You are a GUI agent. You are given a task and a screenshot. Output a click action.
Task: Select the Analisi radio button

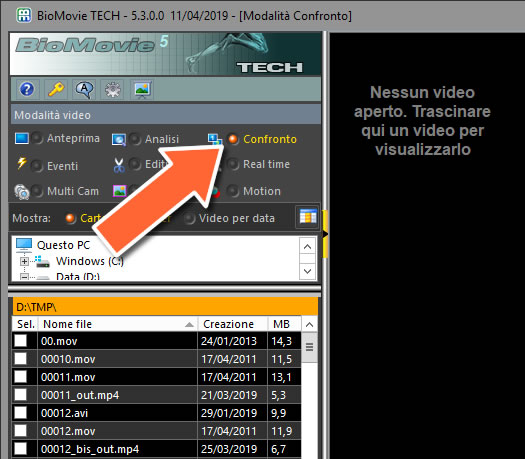coord(135,139)
